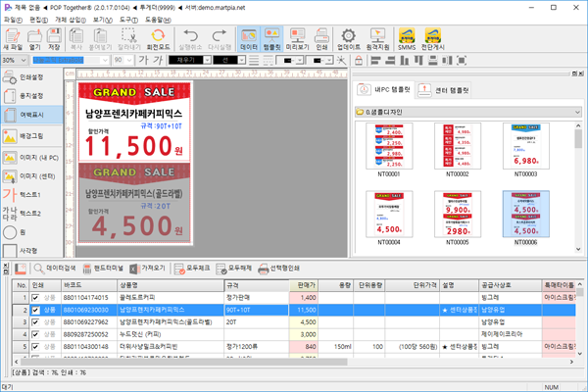The height and width of the screenshot is (392, 588).
Task: Click 모두체크 check all button
Action: (x=192, y=269)
